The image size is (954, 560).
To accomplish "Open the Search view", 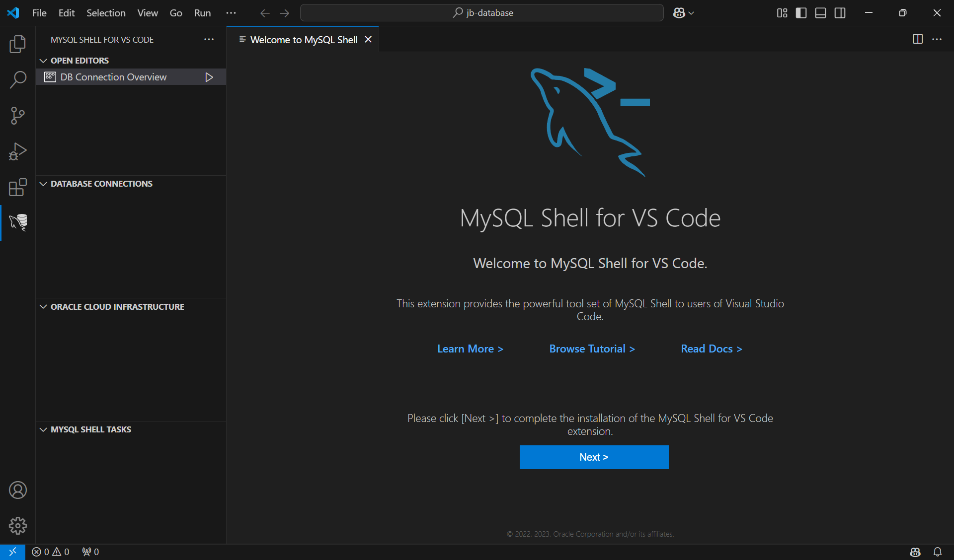I will 18,79.
